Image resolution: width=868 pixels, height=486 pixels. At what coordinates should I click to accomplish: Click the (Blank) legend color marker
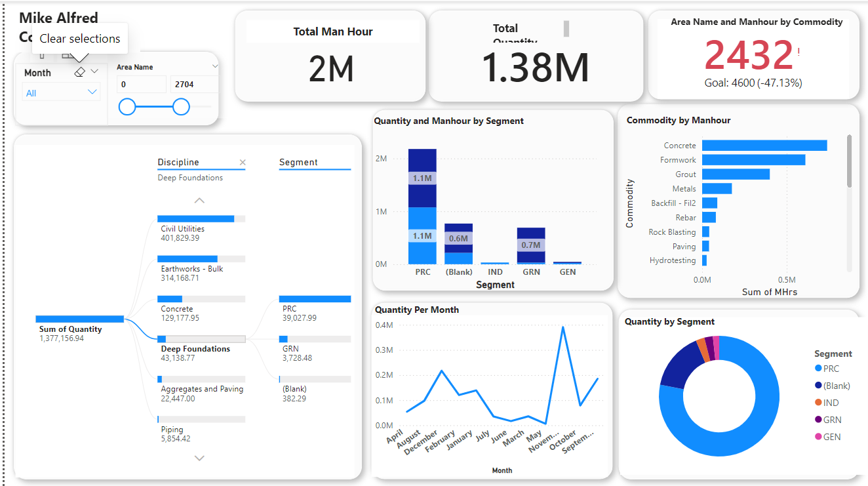[818, 386]
